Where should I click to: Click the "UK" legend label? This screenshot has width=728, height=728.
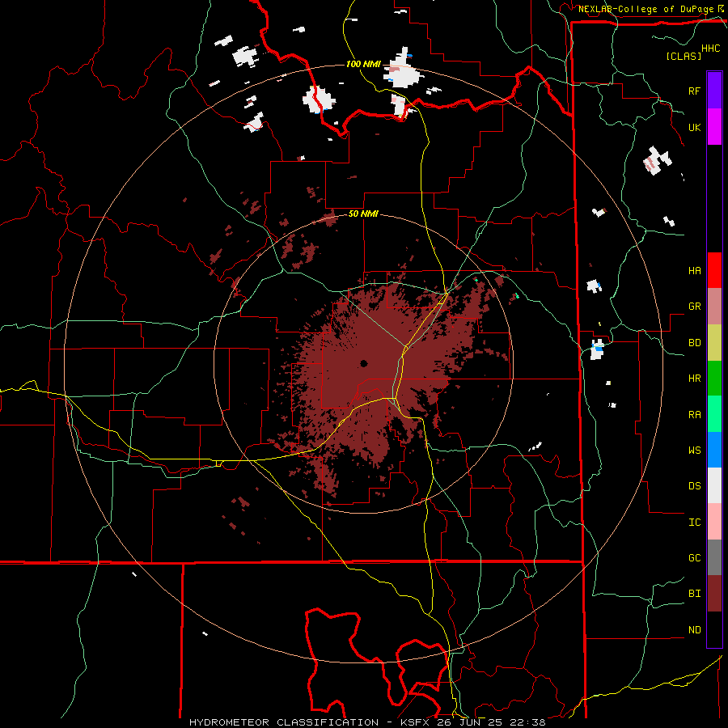tap(694, 127)
